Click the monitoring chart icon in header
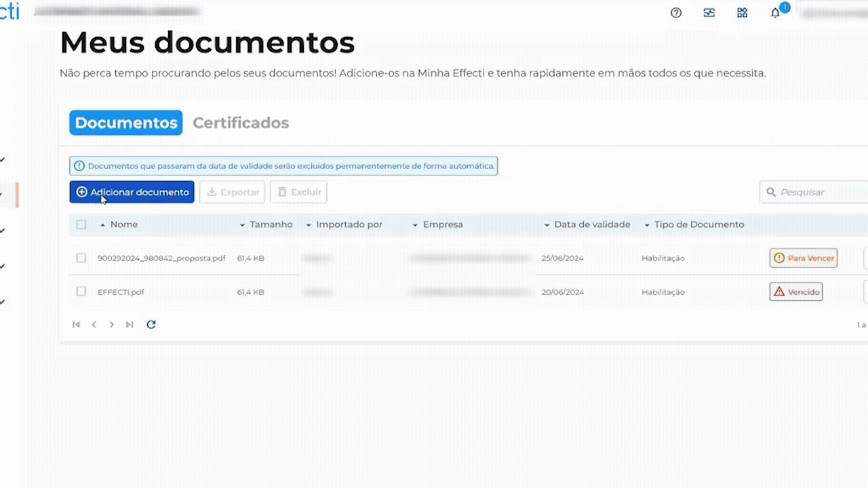The image size is (868, 488). click(x=709, y=13)
